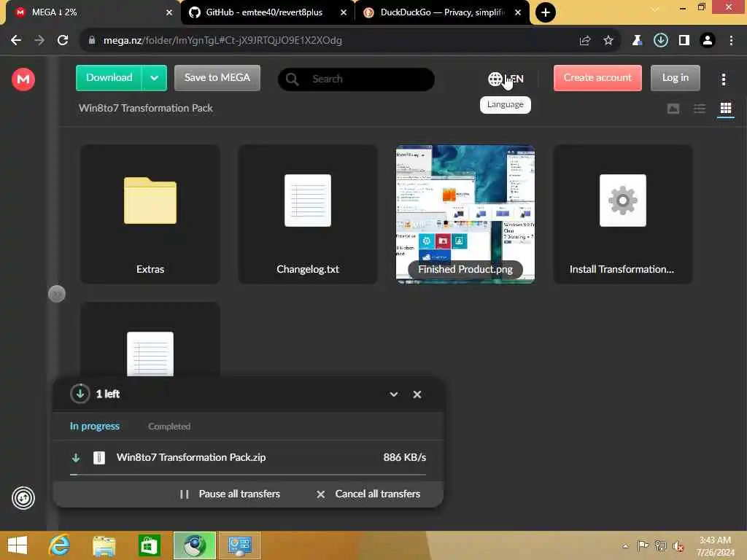Image resolution: width=747 pixels, height=560 pixels.
Task: Open the Download dropdown arrow
Action: [x=155, y=78]
